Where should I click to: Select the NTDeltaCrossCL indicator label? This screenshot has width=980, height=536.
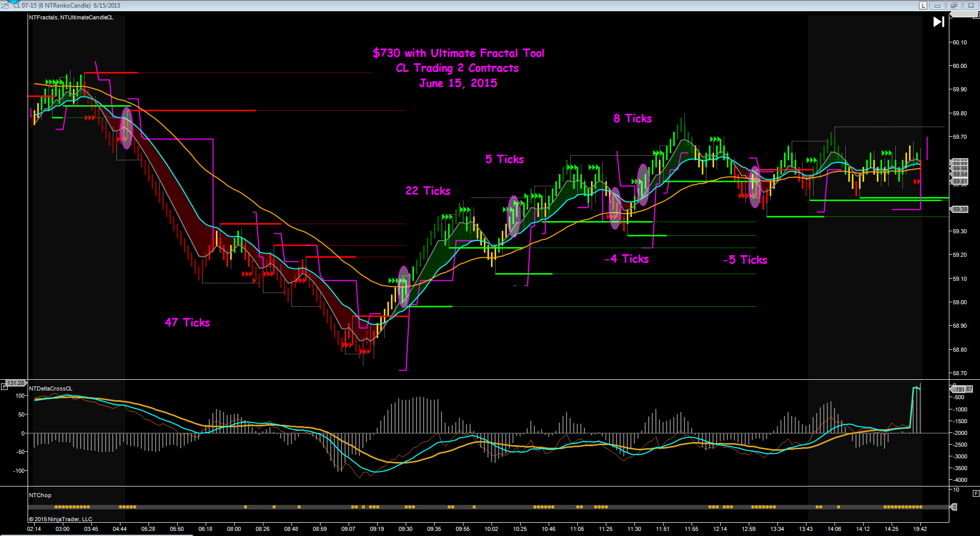[x=51, y=388]
